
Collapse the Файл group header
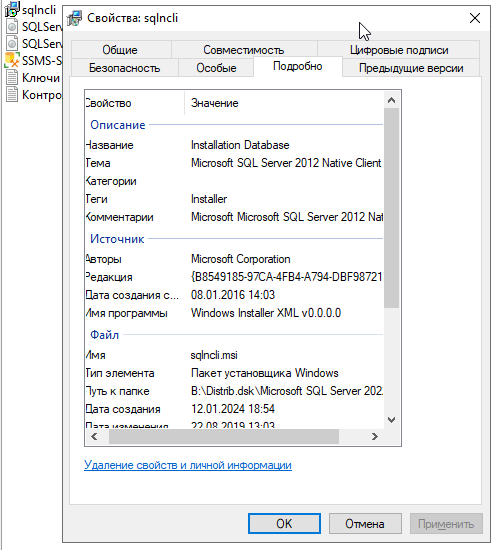[x=105, y=335]
